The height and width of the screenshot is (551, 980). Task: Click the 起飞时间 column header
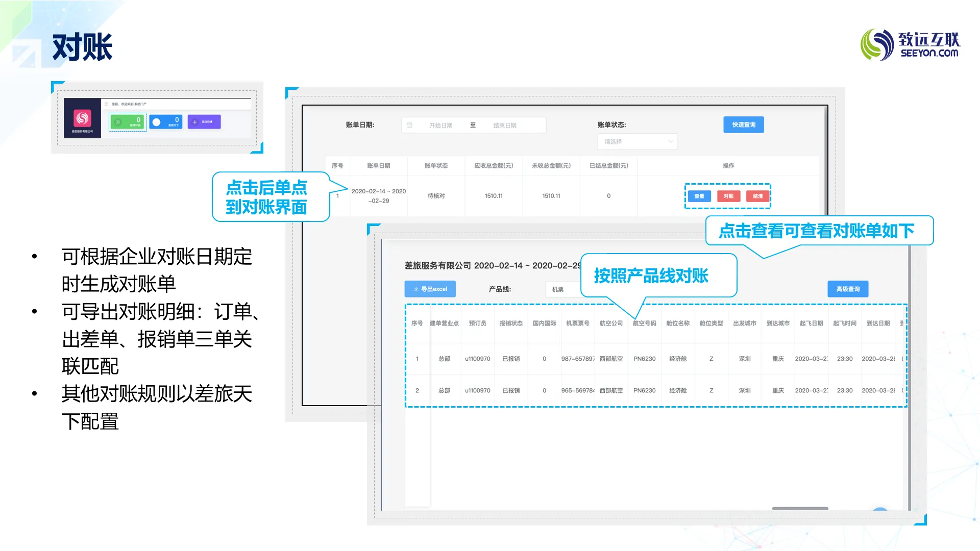845,323
